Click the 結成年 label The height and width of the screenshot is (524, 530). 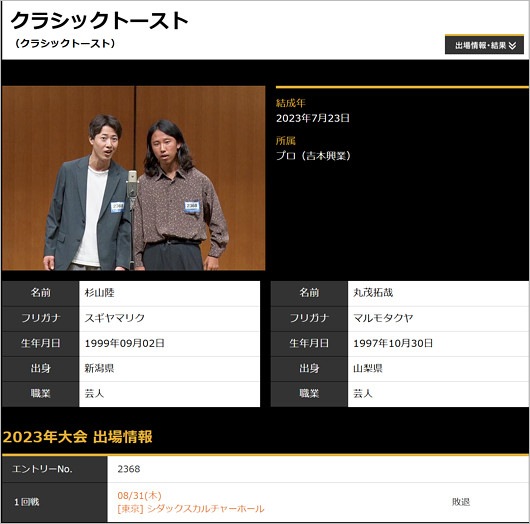click(291, 103)
